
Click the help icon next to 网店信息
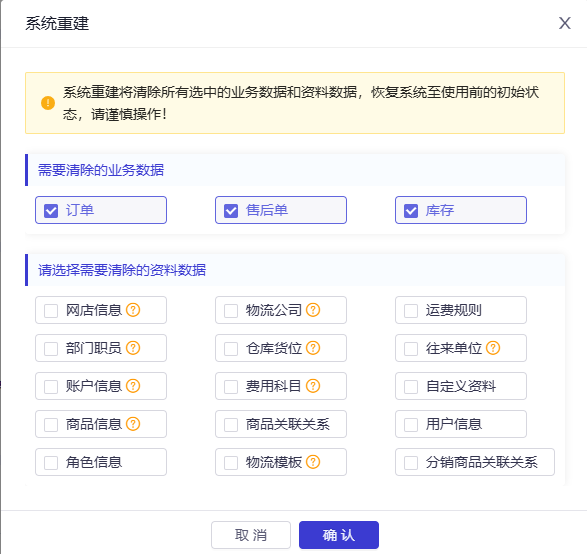tap(133, 310)
